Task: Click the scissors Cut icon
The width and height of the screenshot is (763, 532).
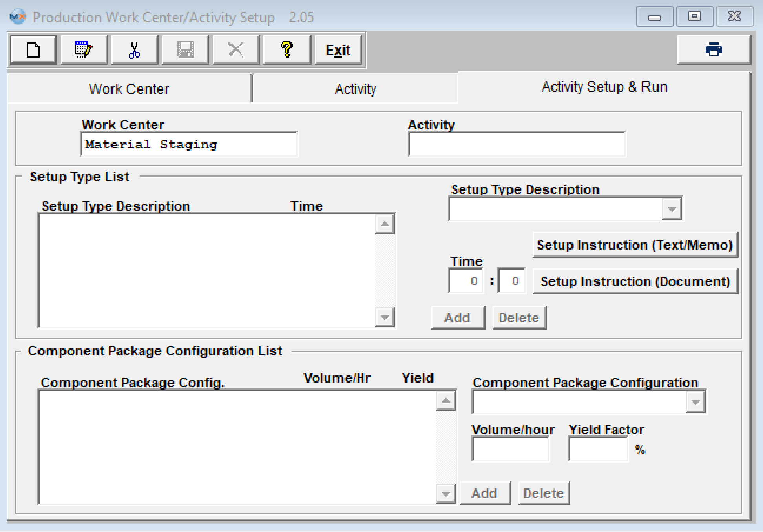Action: tap(134, 50)
